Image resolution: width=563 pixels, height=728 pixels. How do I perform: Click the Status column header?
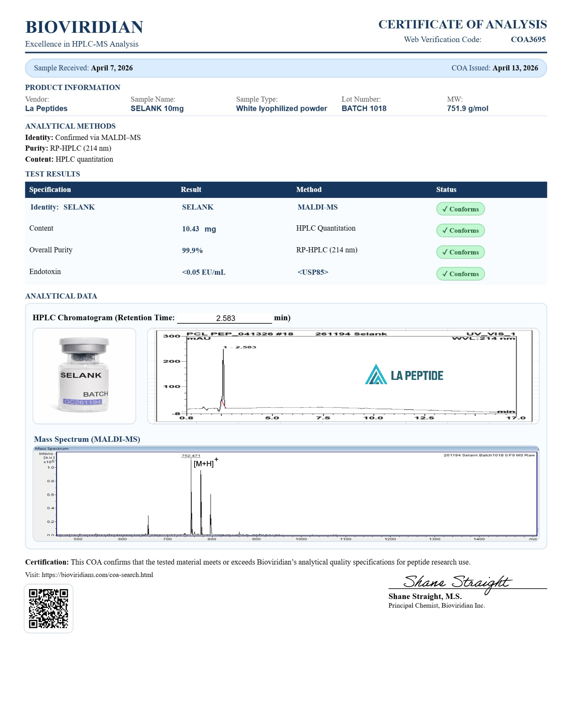(x=446, y=190)
